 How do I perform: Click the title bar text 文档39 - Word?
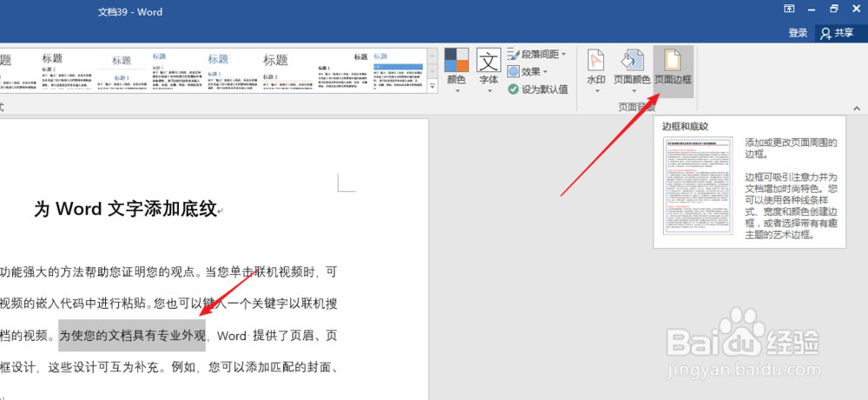point(130,11)
